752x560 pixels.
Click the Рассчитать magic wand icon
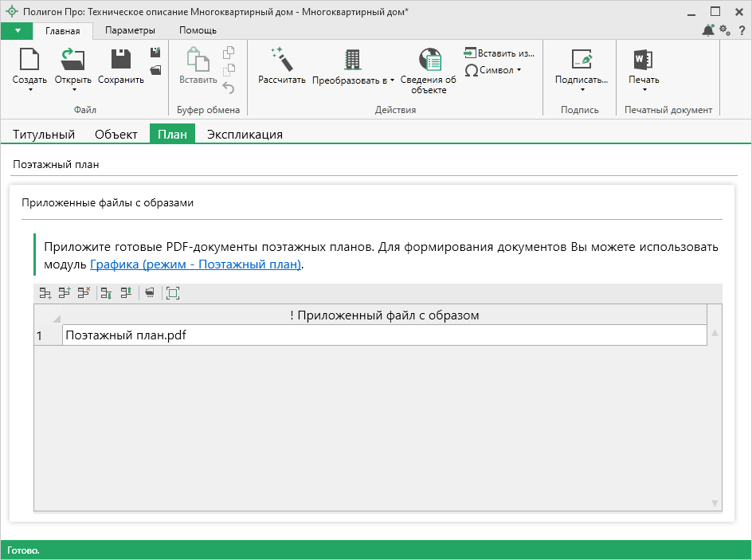[282, 60]
